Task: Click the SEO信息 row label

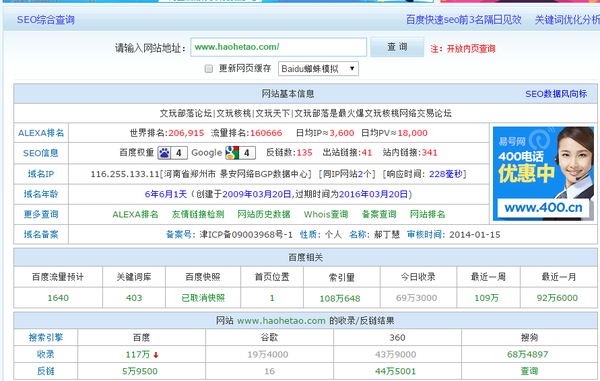Action: point(41,153)
